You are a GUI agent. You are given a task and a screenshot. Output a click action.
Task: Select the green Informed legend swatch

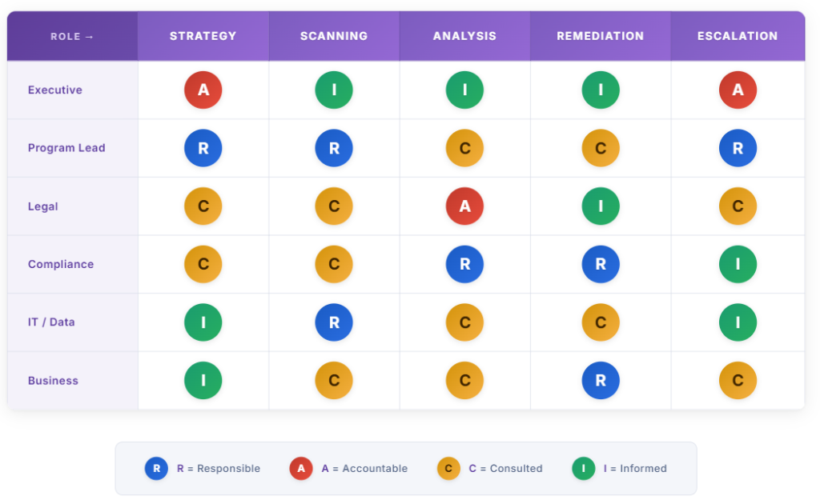click(x=583, y=469)
